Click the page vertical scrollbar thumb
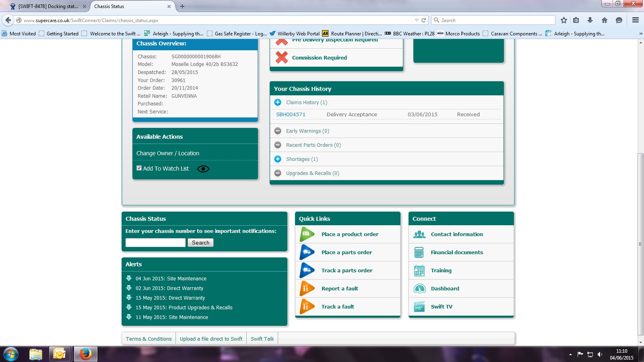 click(640, 244)
